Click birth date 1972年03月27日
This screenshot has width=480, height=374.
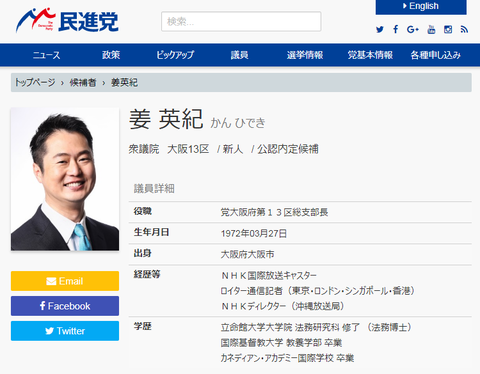tap(254, 234)
